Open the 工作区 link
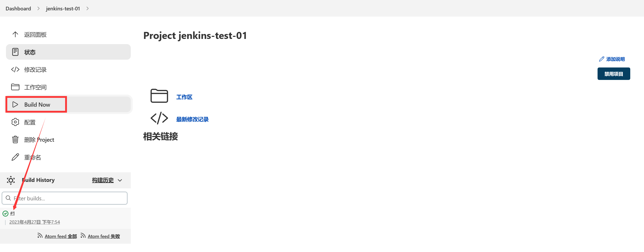Image resolution: width=644 pixels, height=252 pixels. click(x=184, y=97)
